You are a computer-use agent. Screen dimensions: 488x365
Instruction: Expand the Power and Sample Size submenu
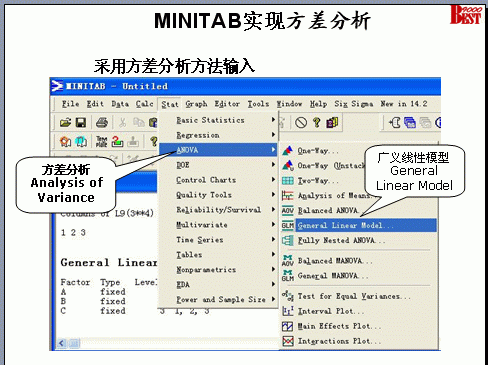218,300
